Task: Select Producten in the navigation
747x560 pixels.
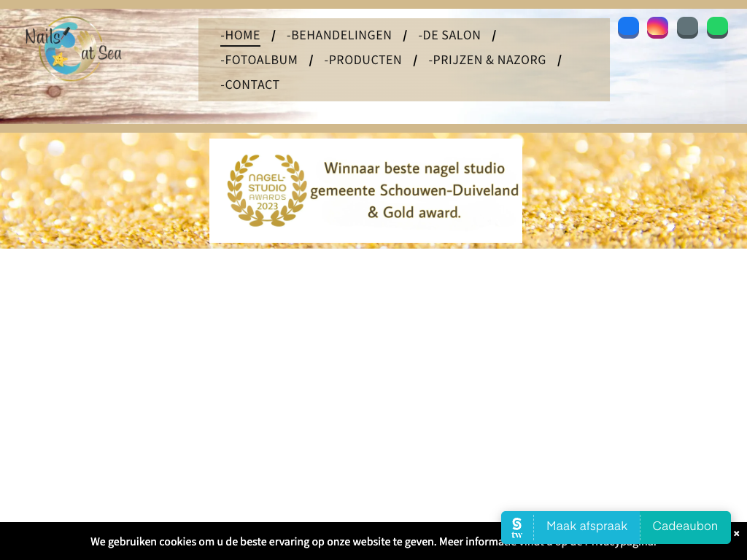Action: 363,60
